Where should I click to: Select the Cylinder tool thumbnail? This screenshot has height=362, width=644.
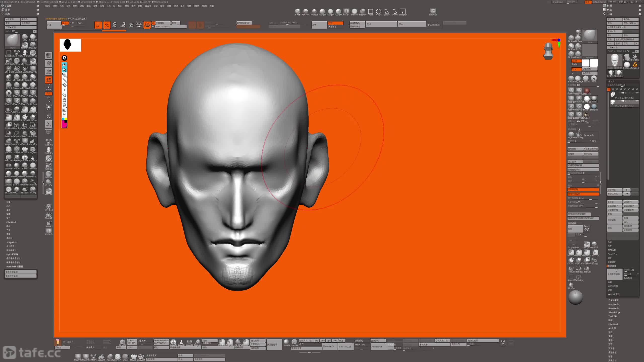point(627,58)
